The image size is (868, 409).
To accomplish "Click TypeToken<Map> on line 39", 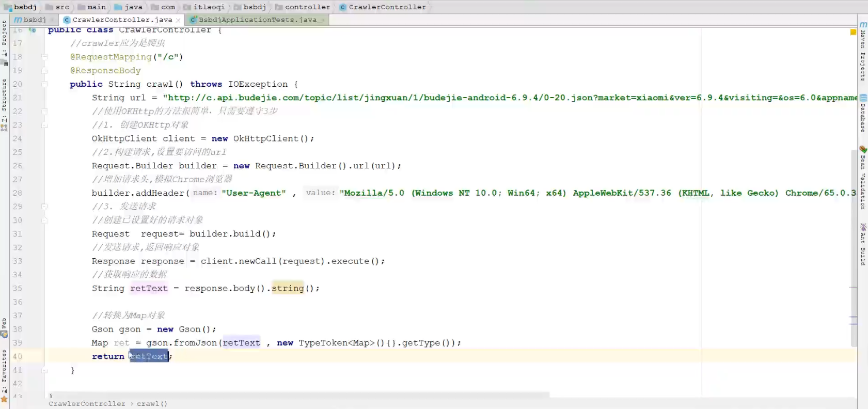I will pos(337,343).
